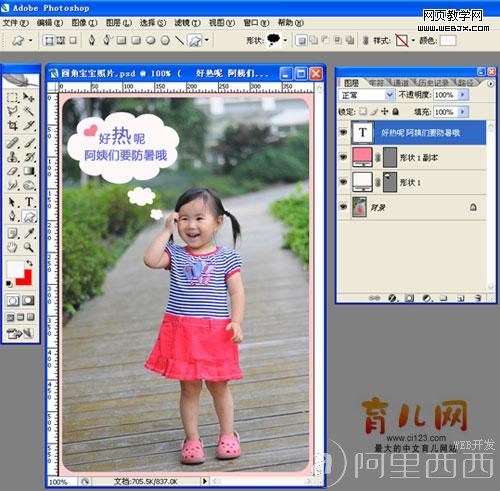The height and width of the screenshot is (491, 500).
Task: Select the Healing Brush tool
Action: (x=13, y=143)
